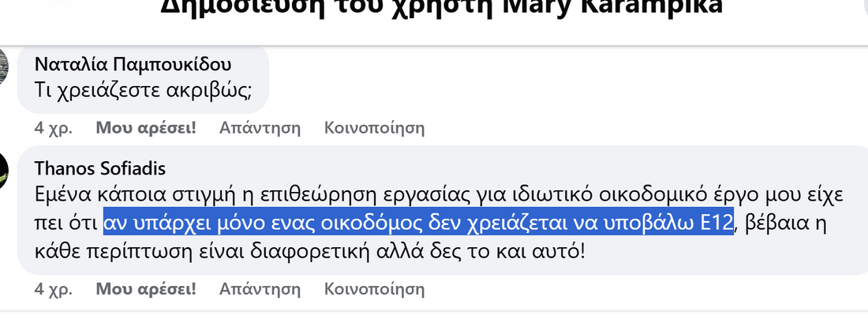This screenshot has width=868, height=327.
Task: Click the text Τι χρειάζεστε ακριβώς;
Action: point(144,89)
